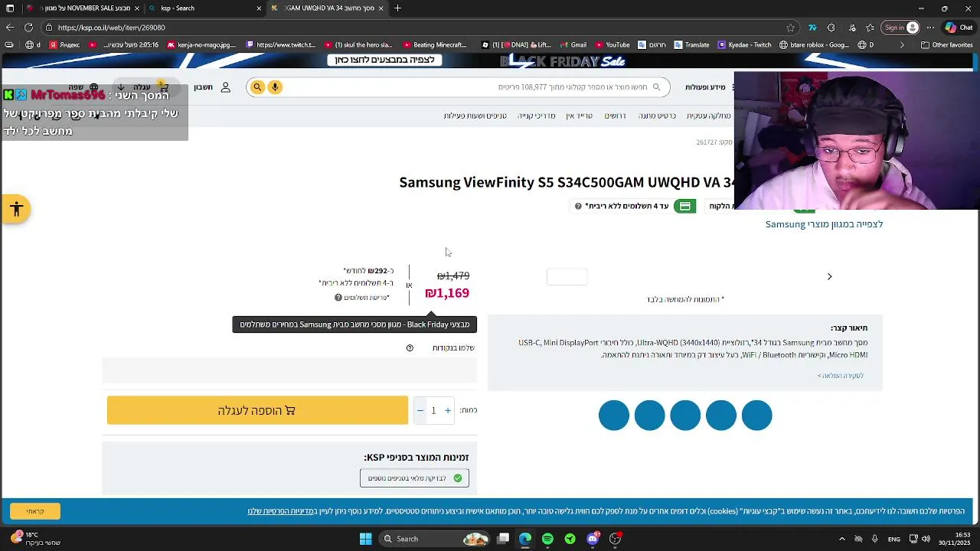Image resolution: width=980 pixels, height=551 pixels.
Task: Expand more bookmarks chevron
Action: coord(901,45)
